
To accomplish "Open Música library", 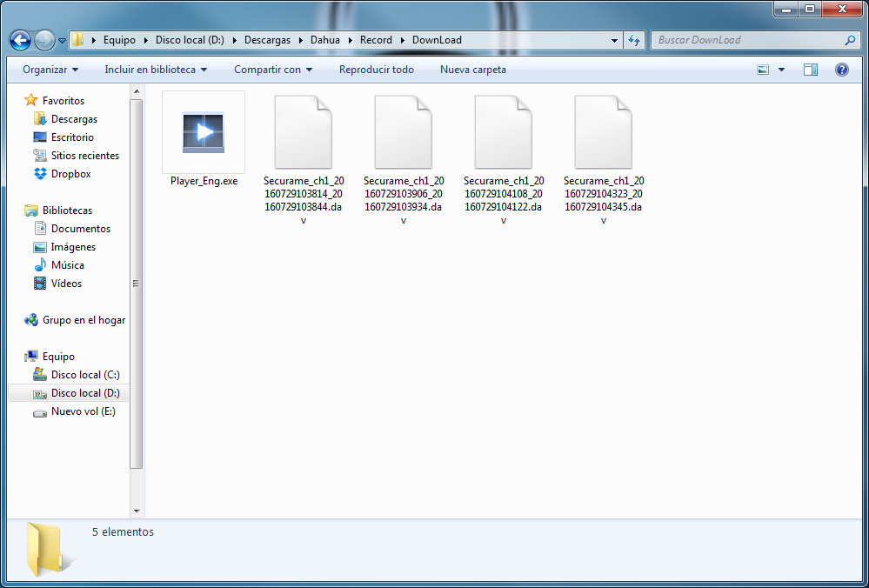I will tap(68, 265).
